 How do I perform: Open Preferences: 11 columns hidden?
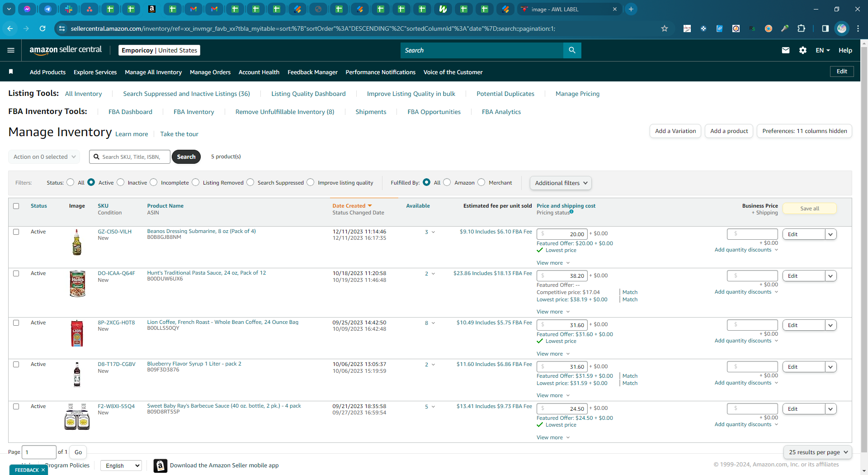(804, 131)
